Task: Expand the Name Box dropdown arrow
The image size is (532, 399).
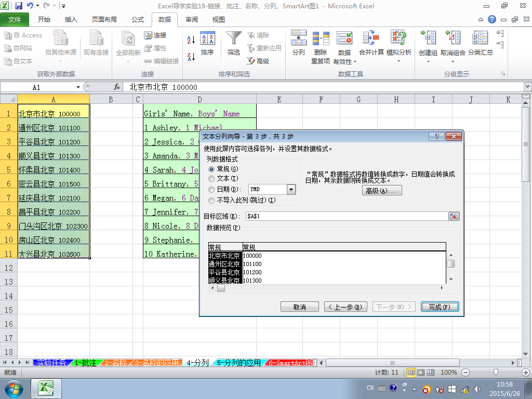Action: (x=78, y=87)
